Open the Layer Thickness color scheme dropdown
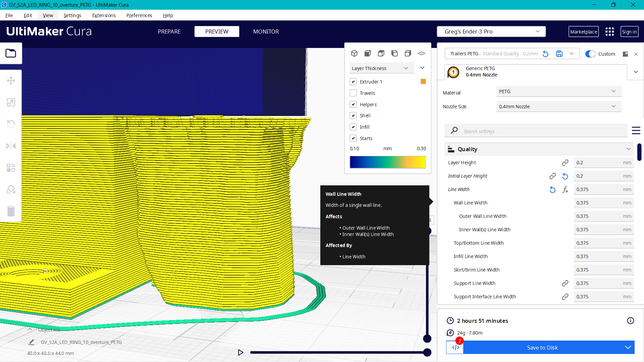This screenshot has width=644, height=362. [382, 68]
